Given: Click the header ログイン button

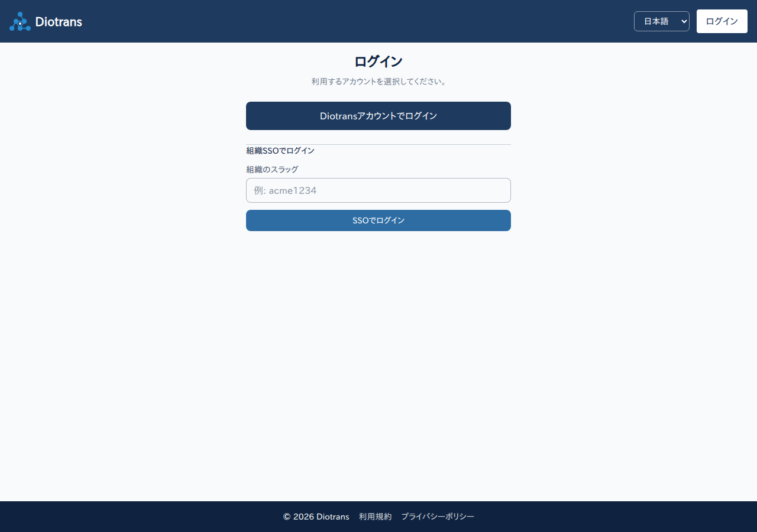Looking at the screenshot, I should 722,21.
